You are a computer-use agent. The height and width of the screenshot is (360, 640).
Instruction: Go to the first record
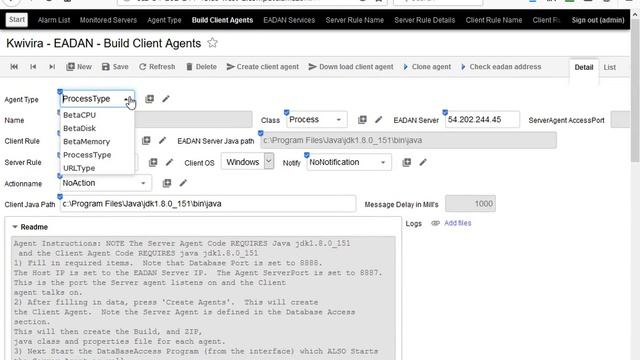[x=14, y=67]
